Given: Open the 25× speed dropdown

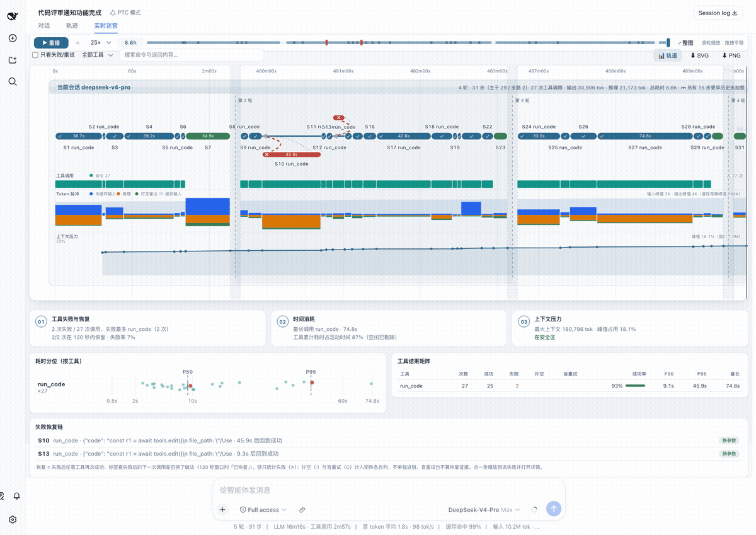Looking at the screenshot, I should (x=101, y=42).
